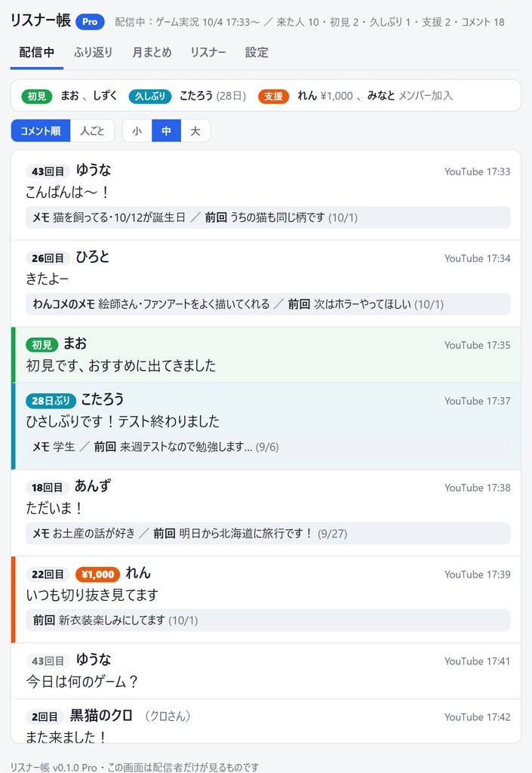Click the nickname (クロさん)
This screenshot has height=773, width=532.
[x=168, y=716]
